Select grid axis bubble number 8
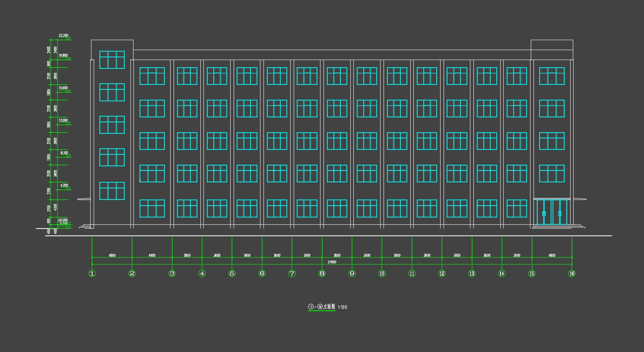The height and width of the screenshot is (352, 644). pyautogui.click(x=322, y=273)
